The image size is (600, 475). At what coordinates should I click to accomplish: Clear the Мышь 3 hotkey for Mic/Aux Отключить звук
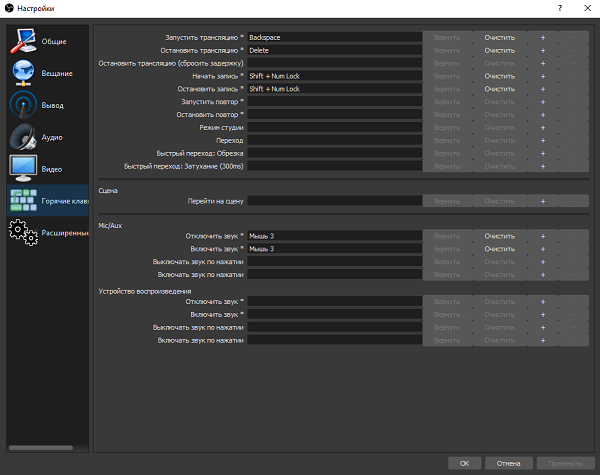point(499,235)
